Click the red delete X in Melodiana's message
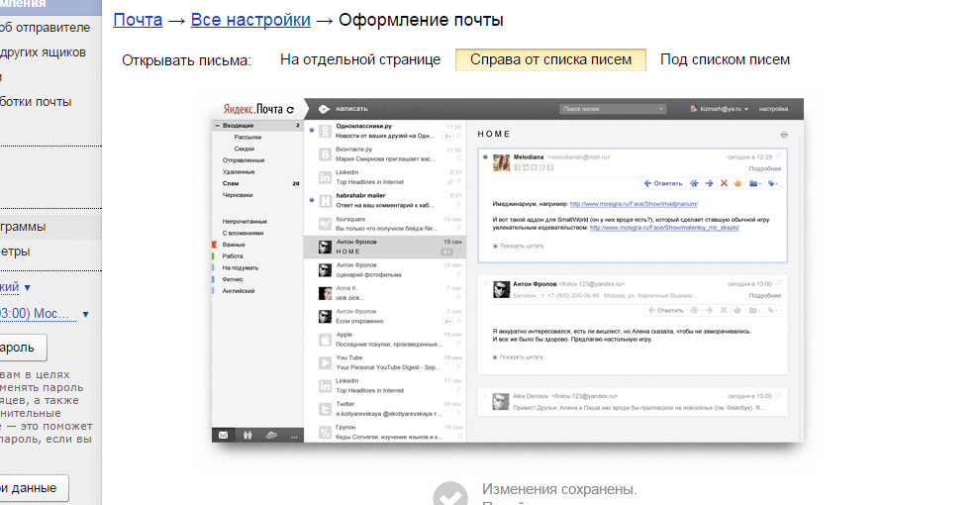Viewport: 980px width, 505px height. click(724, 183)
